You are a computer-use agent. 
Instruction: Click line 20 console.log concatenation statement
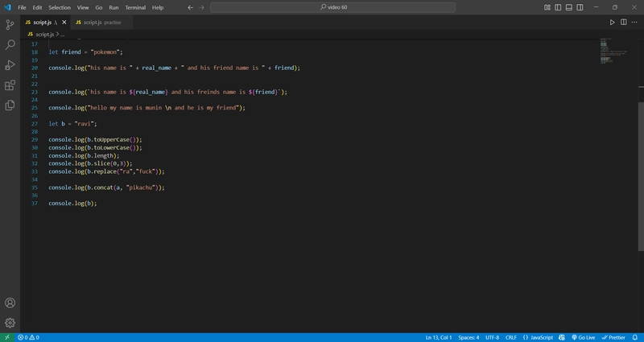click(174, 68)
